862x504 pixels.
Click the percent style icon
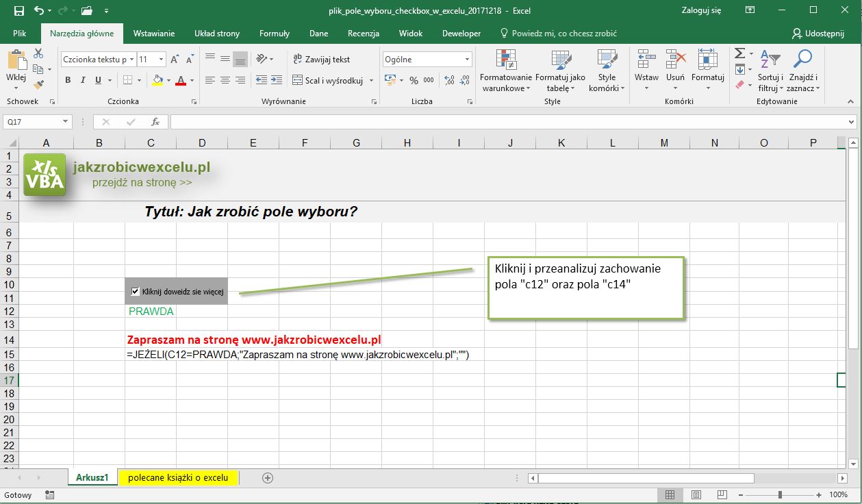(414, 81)
